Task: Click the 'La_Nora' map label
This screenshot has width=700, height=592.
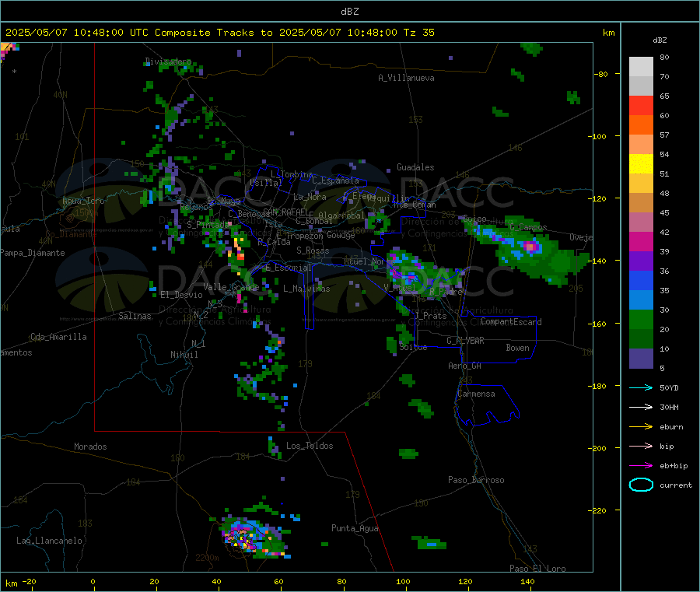Action: (310, 197)
